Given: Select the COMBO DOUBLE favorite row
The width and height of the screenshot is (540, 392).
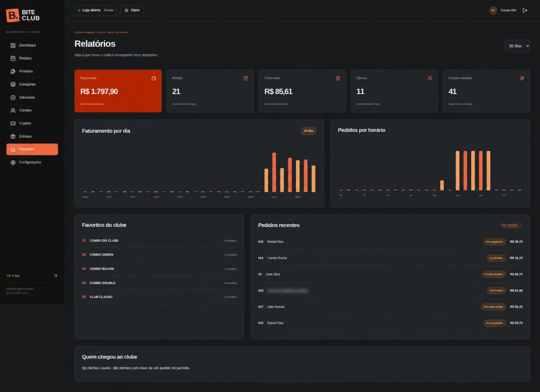Looking at the screenshot, I should pos(159,283).
